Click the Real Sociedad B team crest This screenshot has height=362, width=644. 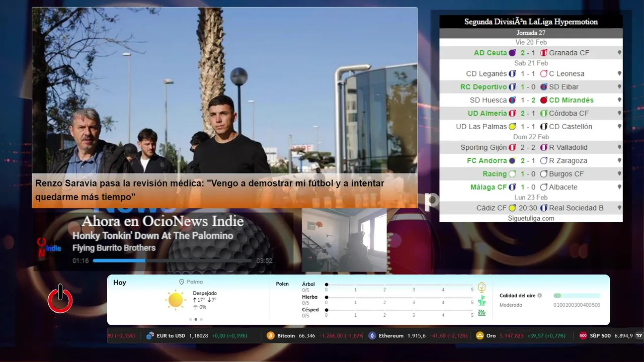pyautogui.click(x=544, y=208)
